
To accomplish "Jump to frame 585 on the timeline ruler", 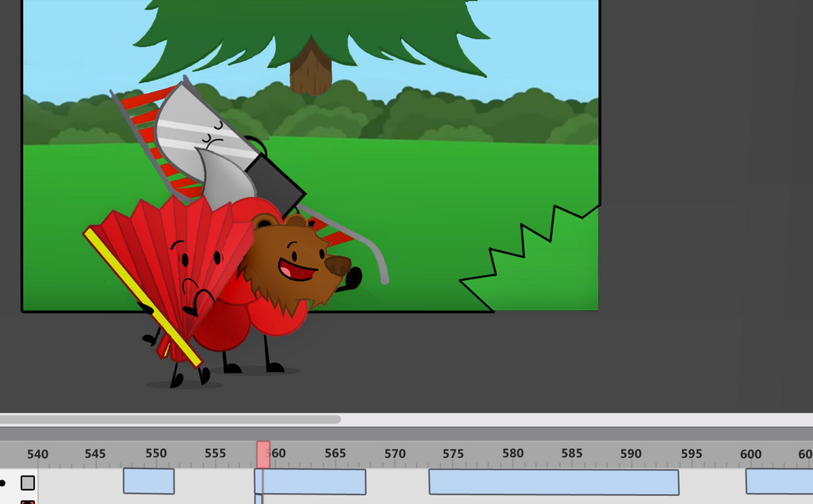I will point(572,453).
